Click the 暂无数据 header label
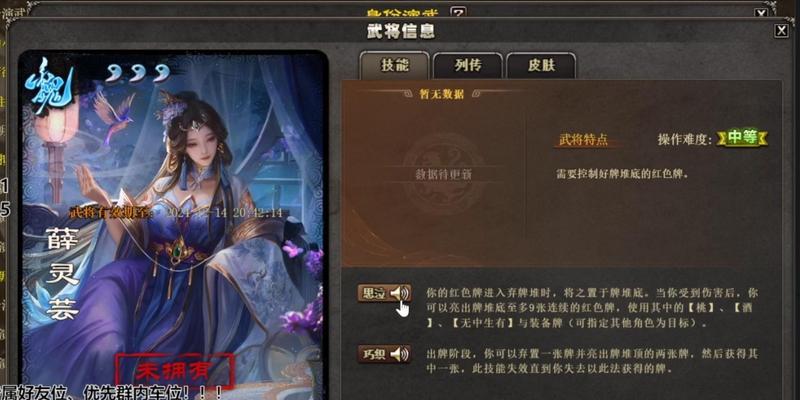Viewport: 800px width, 400px height. (441, 94)
